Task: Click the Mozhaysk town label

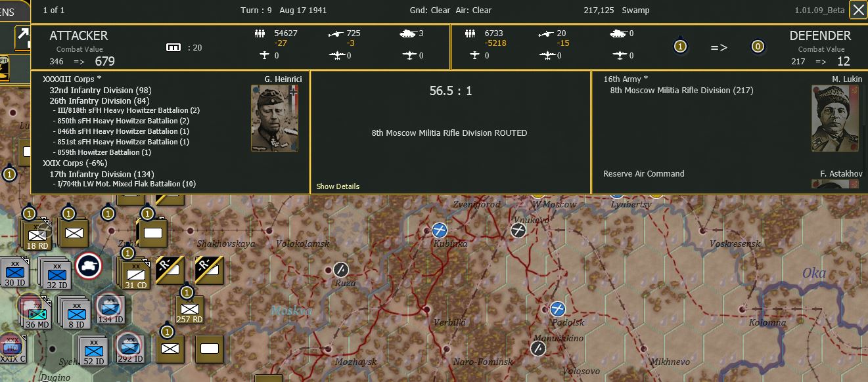Action: coord(355,362)
